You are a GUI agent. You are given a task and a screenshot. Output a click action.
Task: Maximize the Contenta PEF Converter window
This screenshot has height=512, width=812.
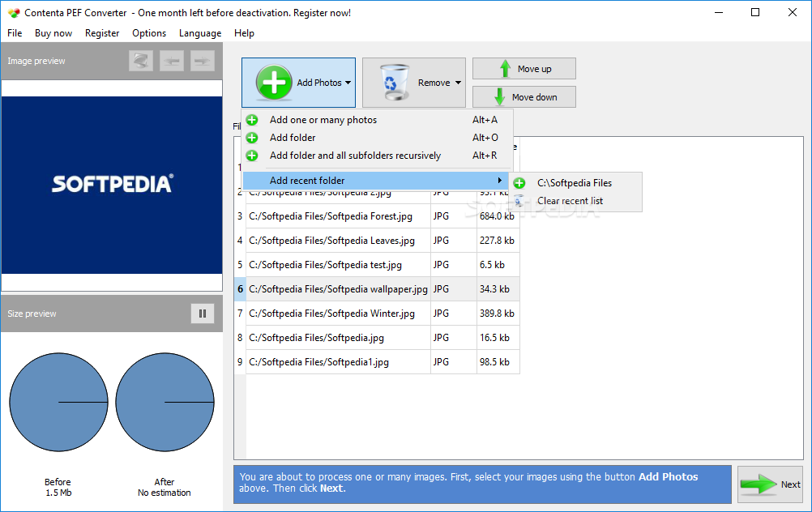[755, 12]
